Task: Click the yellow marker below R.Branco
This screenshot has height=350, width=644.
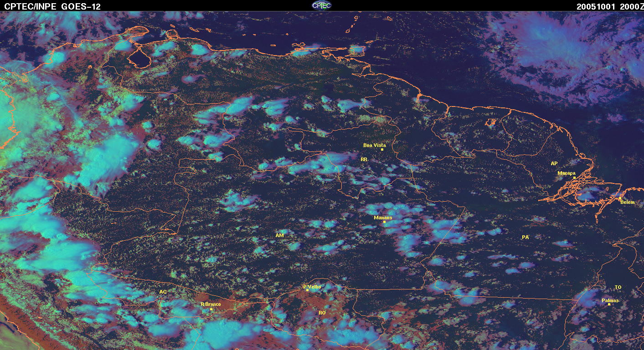Action: click(x=211, y=309)
